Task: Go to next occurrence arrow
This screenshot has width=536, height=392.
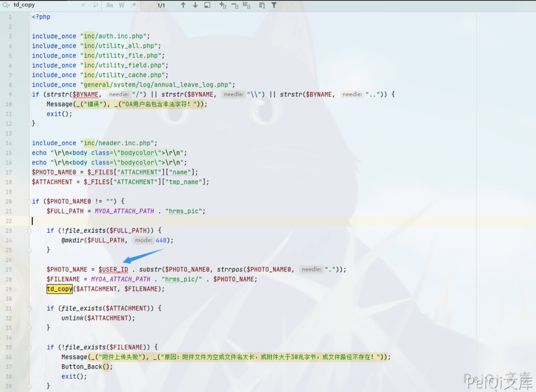Action: (x=195, y=5)
